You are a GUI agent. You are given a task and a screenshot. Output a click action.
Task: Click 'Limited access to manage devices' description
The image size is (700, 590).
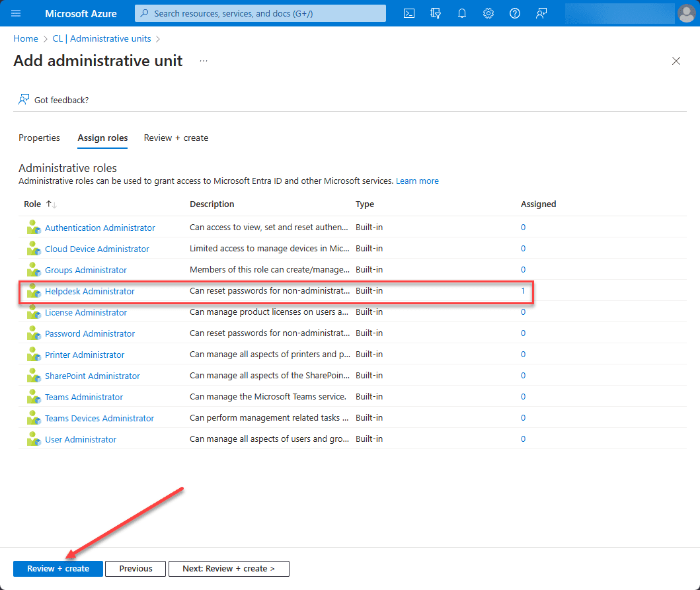pyautogui.click(x=269, y=248)
